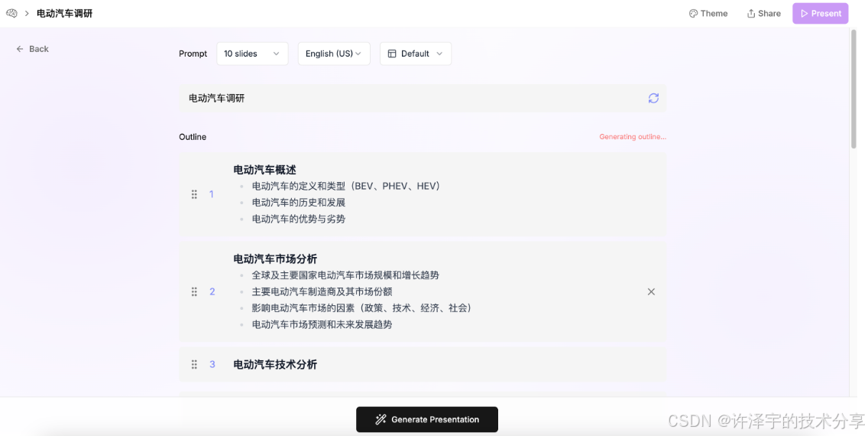This screenshot has width=868, height=436.
Task: Click bullet 全球及主要国家电动汽车市场规模和增长趋势
Action: 345,275
